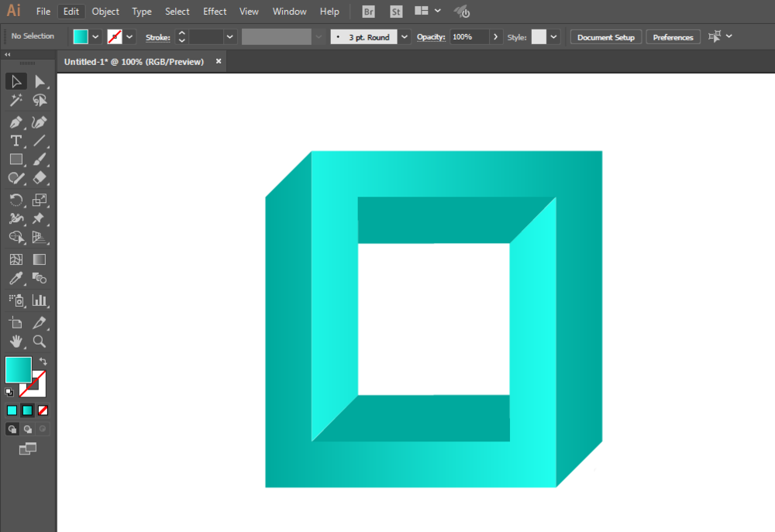Select the Hand tool
775x532 pixels.
tap(15, 342)
